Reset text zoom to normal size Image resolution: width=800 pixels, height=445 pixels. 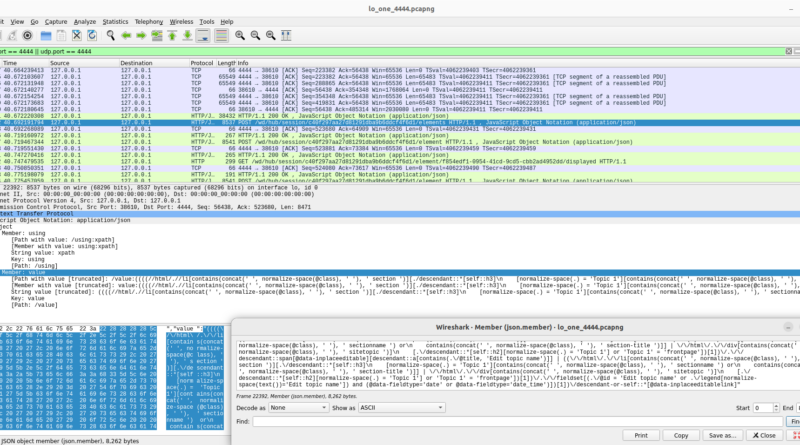pyautogui.click(x=270, y=35)
